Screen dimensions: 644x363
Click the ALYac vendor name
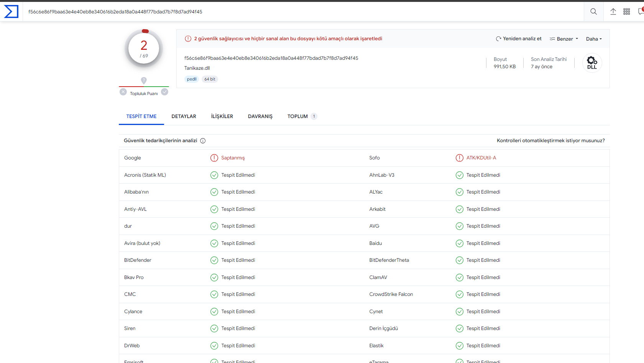click(x=376, y=192)
